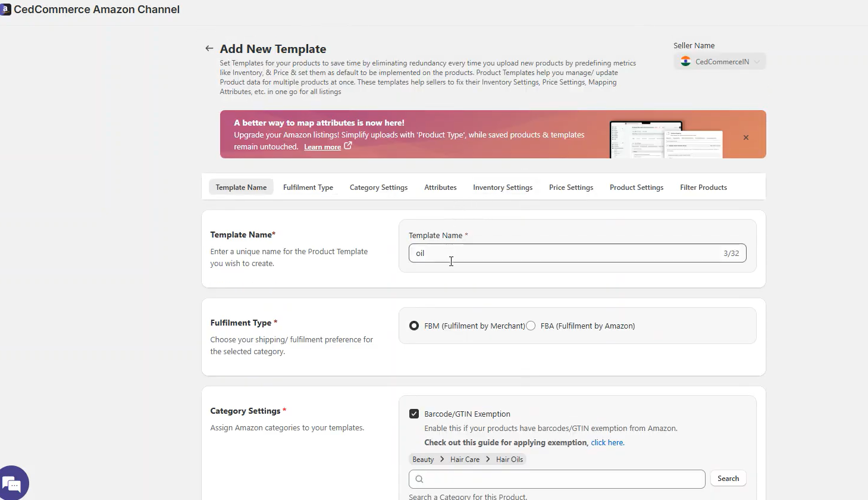
Task: Click the 'Check out this guide' text
Action: pos(506,442)
